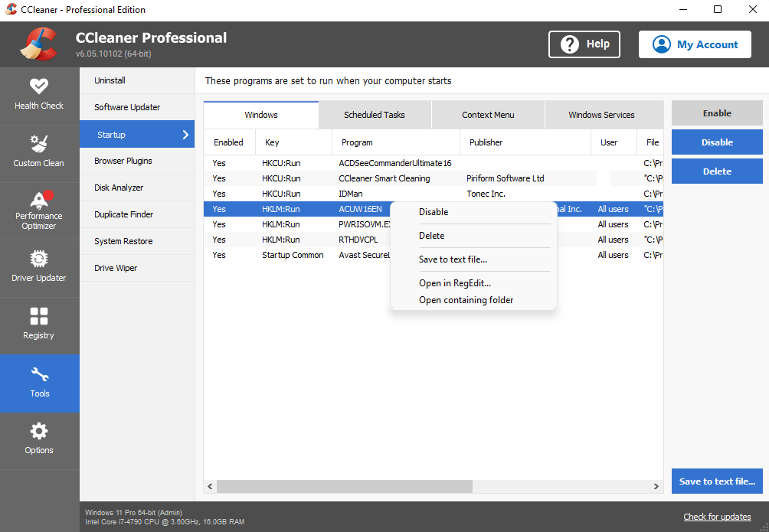Click horizontal scrollbar right arrow
The height and width of the screenshot is (532, 769).
(x=656, y=486)
